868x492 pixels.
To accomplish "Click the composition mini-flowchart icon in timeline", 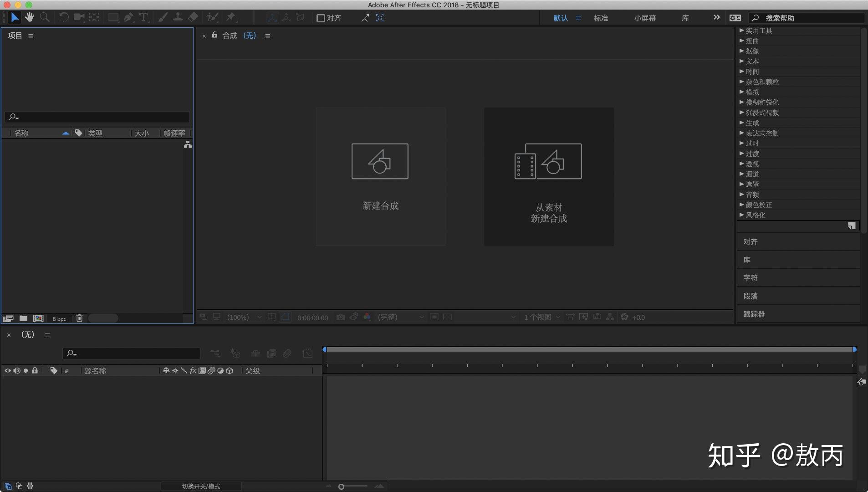I will (x=215, y=353).
